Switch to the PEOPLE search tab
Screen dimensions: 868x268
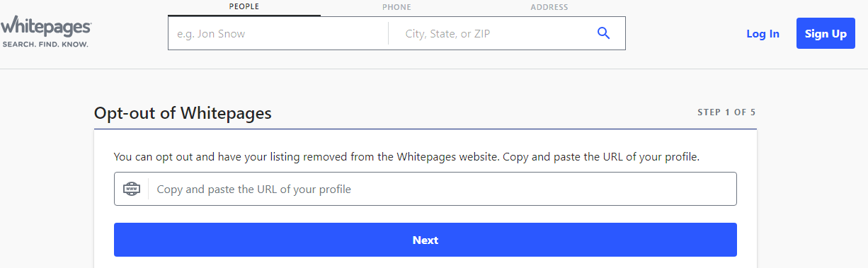(x=244, y=7)
